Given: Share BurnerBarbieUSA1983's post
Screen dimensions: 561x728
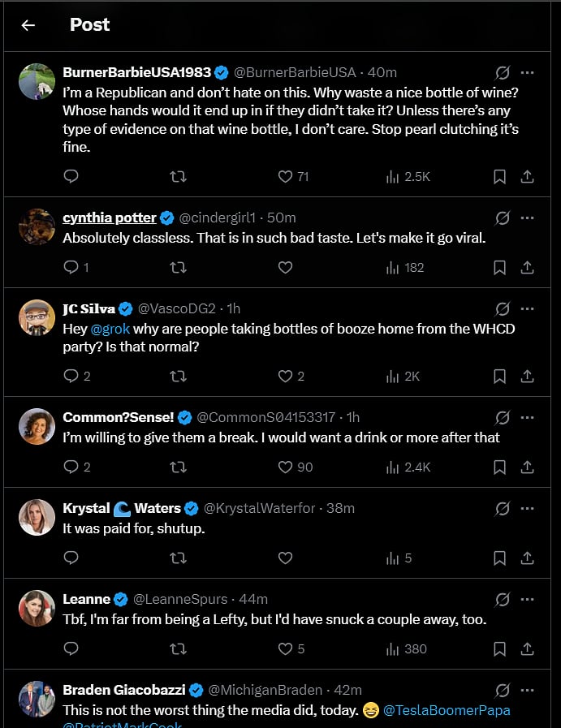Looking at the screenshot, I should coord(527,176).
